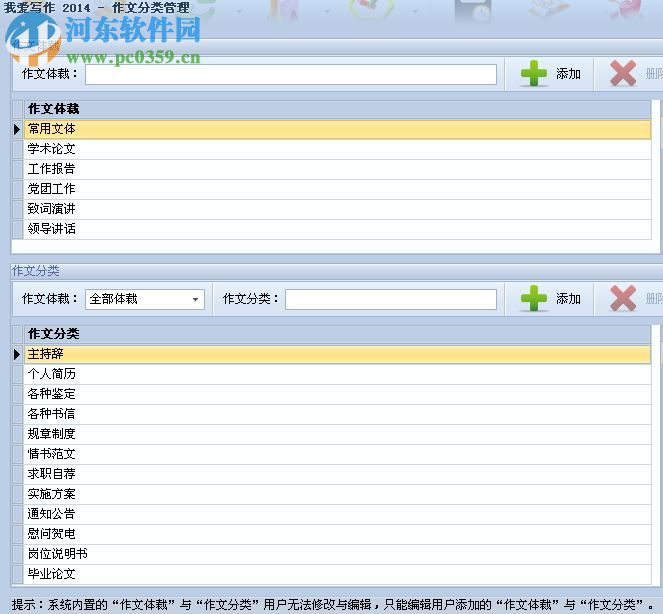The width and height of the screenshot is (663, 614).
Task: Select the 常用文体 row
Action: coord(337,129)
